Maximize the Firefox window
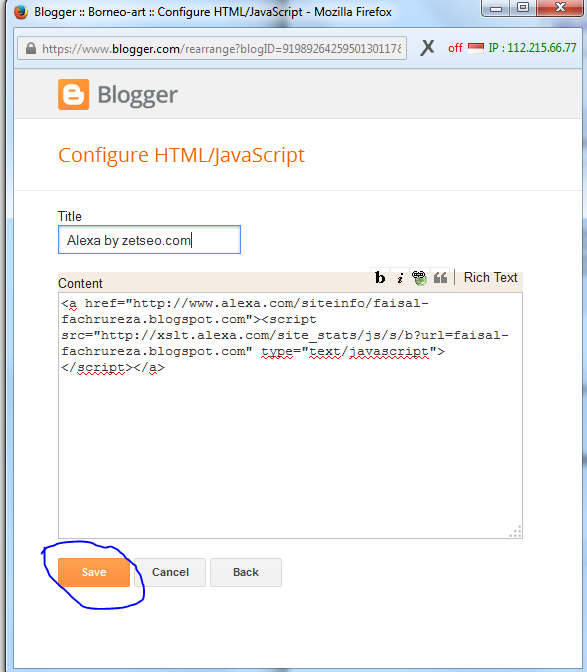Viewport: 587px width, 672px height. click(x=522, y=8)
